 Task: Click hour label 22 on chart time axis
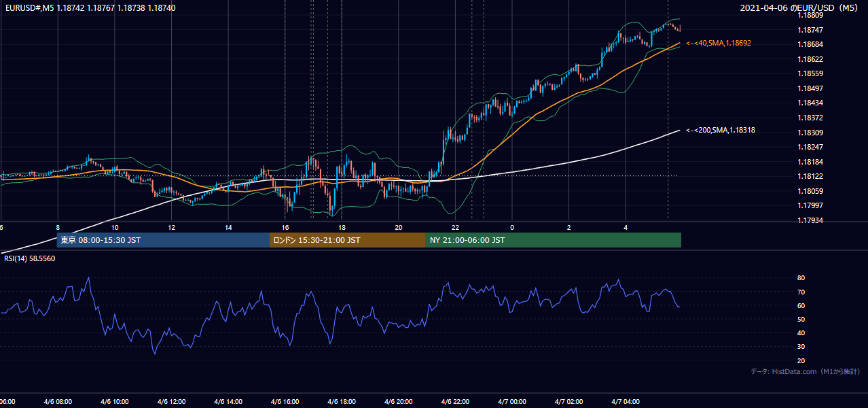click(x=455, y=227)
